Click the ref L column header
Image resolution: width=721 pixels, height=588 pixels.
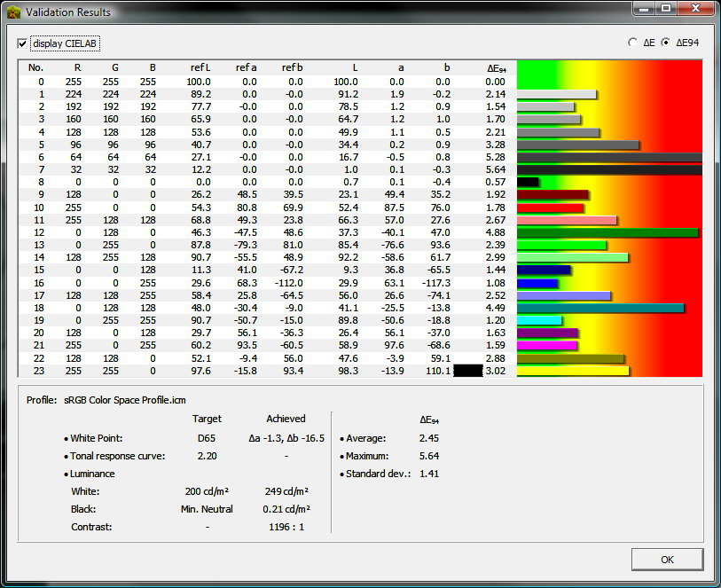[200, 67]
